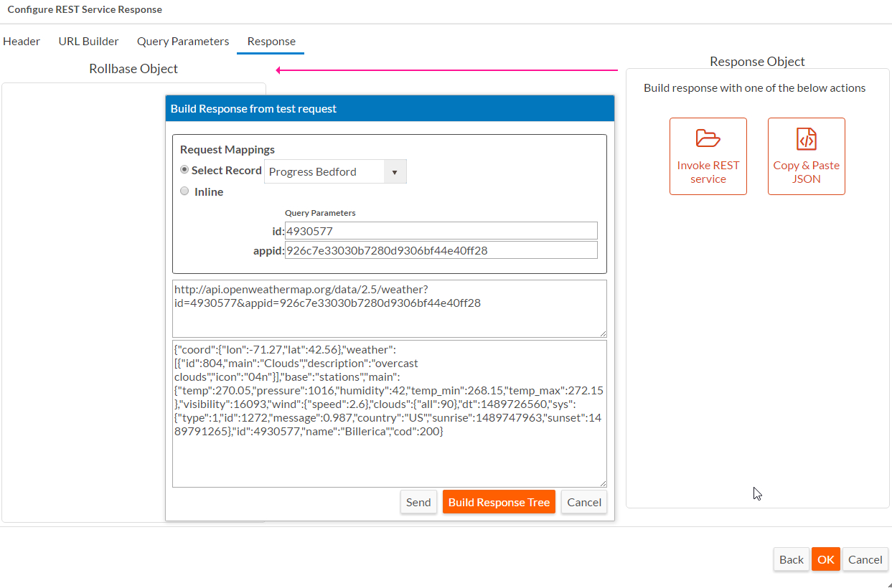
Task: Select the Inline radio button
Action: pos(184,191)
